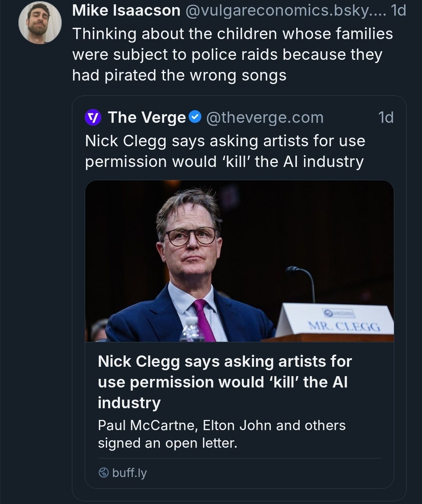Click the blue verified badge beside The Verge
Image resolution: width=422 pixels, height=504 pixels.
[195, 117]
